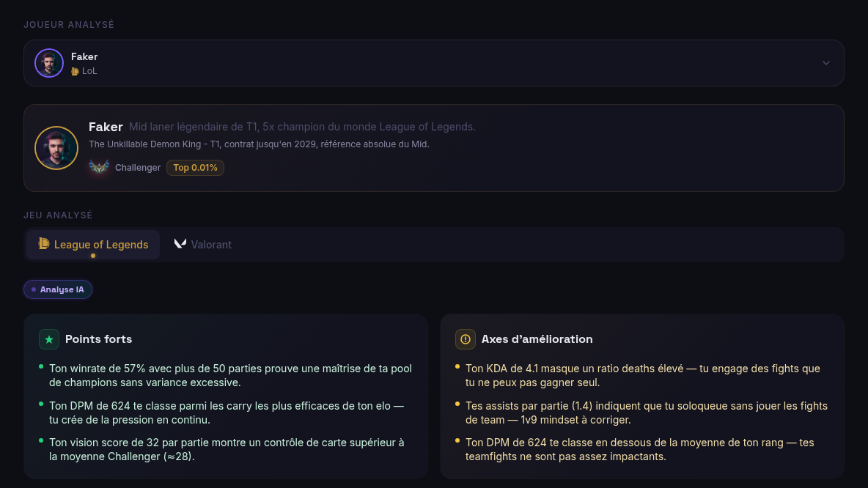Click Faker's small avatar in the selector
868x488 pixels.
(x=48, y=63)
